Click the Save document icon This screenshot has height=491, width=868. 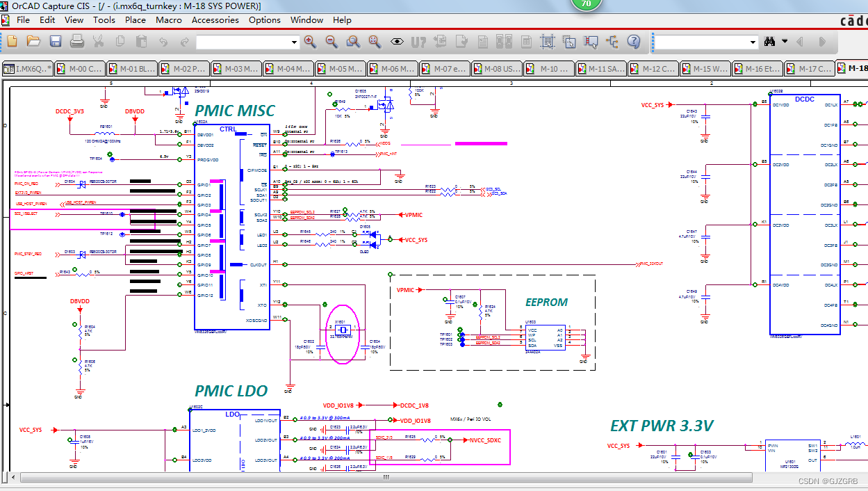(x=55, y=42)
